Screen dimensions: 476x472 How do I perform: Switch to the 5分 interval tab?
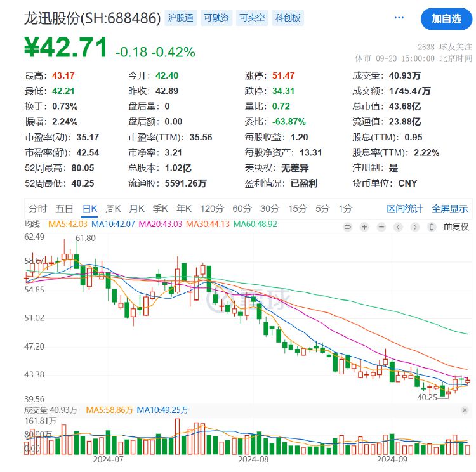pos(322,209)
